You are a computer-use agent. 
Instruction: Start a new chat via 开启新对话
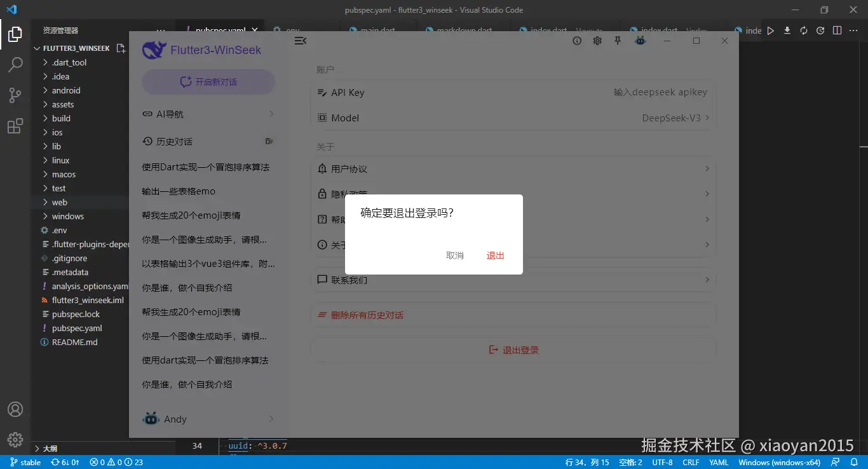tap(208, 81)
